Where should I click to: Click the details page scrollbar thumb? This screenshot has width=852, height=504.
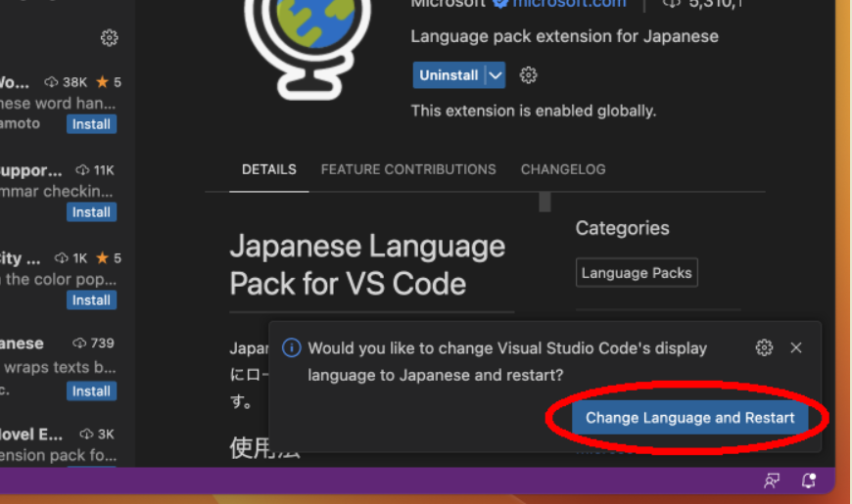coord(544,203)
